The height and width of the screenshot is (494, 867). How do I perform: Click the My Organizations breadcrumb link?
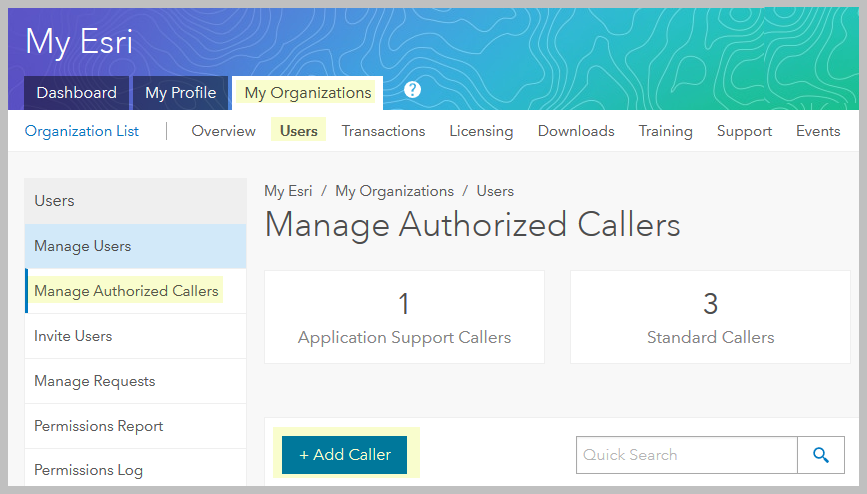tap(394, 191)
